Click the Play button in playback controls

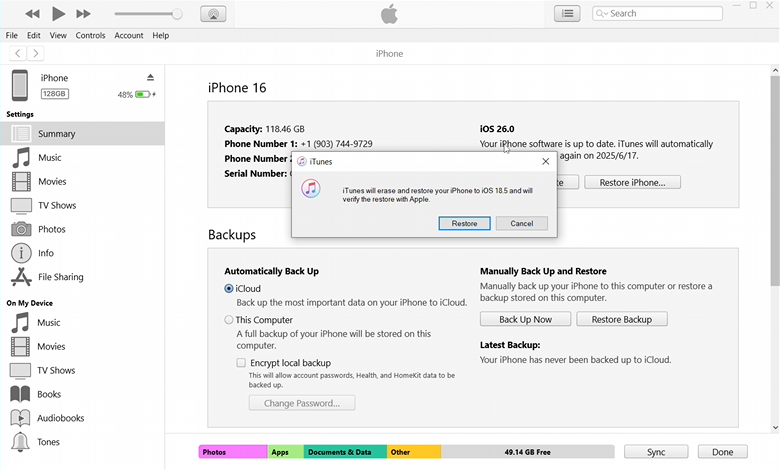[58, 14]
